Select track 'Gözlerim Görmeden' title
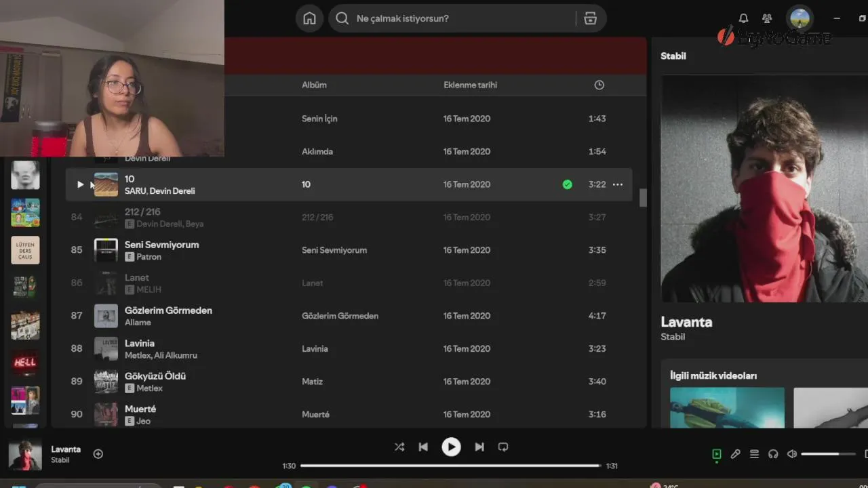 pos(168,310)
